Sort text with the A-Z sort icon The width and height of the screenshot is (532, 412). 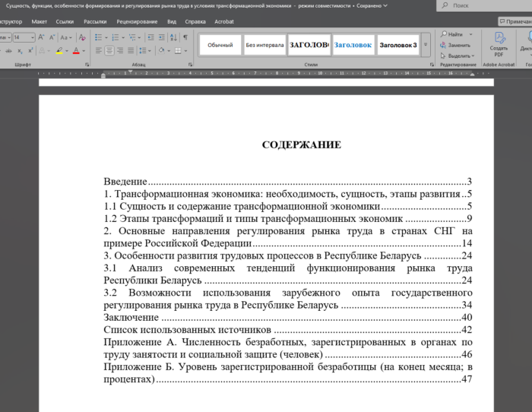[173, 37]
